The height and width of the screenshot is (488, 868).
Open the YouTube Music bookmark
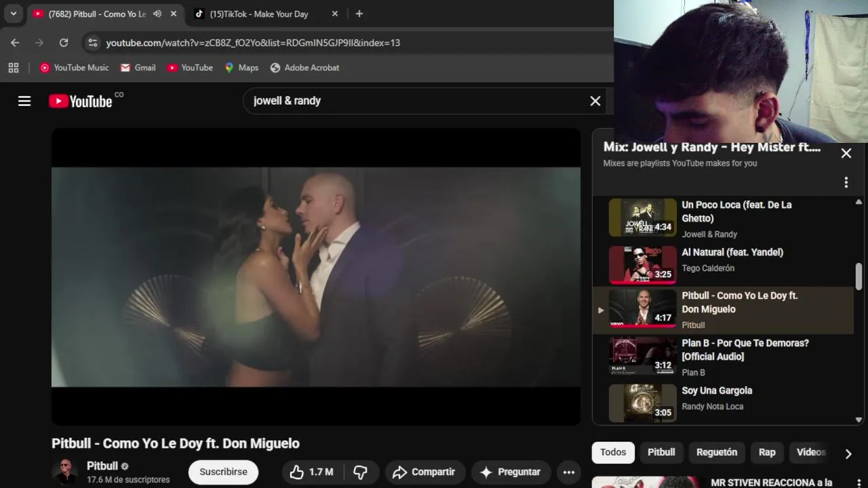point(74,68)
